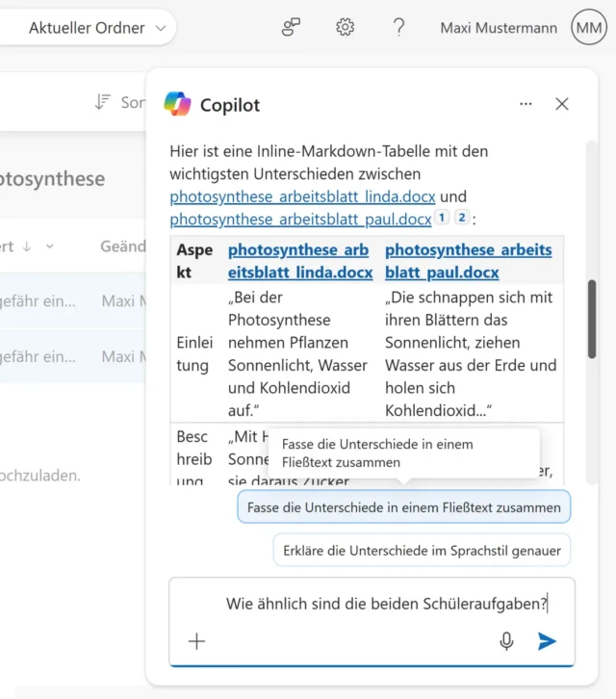
Task: Open paul.docx link in table header
Action: click(x=469, y=261)
